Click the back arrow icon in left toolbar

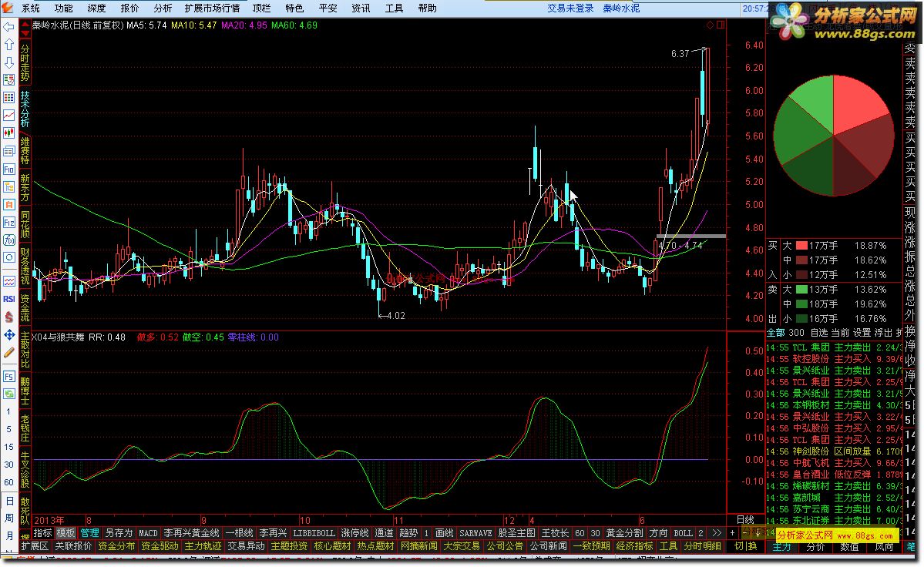8,27
